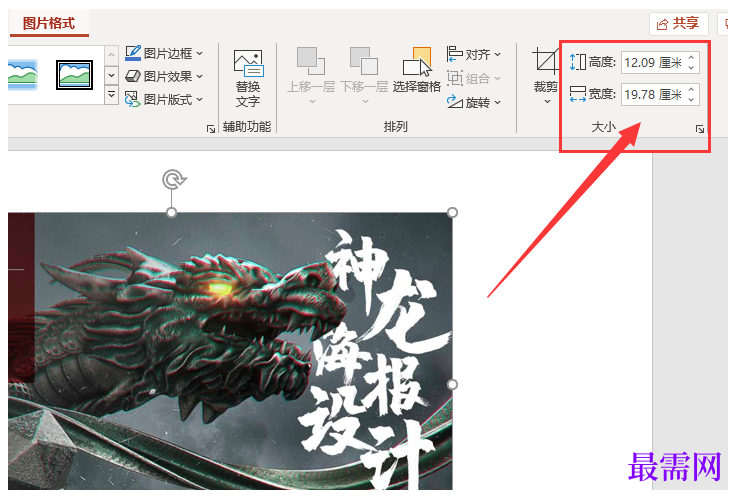740x498 pixels.
Task: Click the 裁剪 crop tool icon
Action: [546, 61]
